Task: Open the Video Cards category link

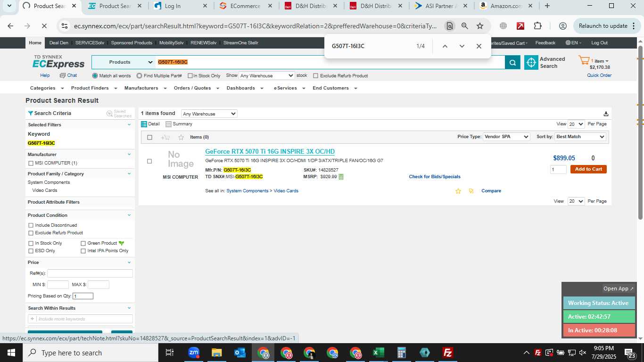Action: [286, 191]
